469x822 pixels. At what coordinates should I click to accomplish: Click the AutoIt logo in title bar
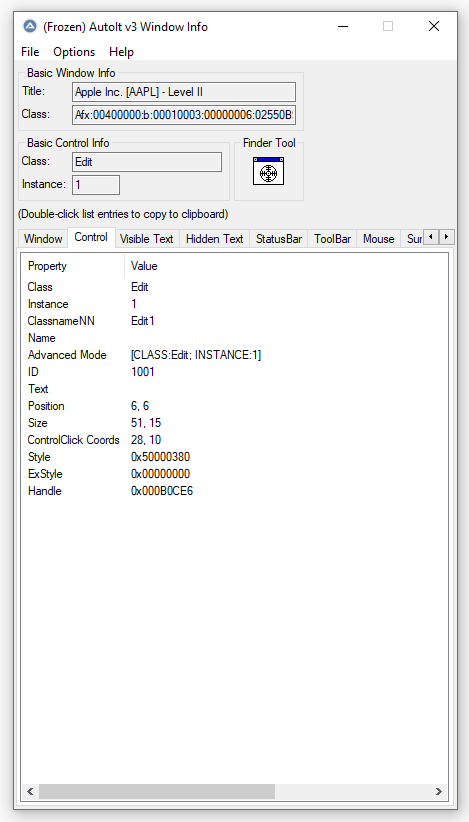coord(30,26)
